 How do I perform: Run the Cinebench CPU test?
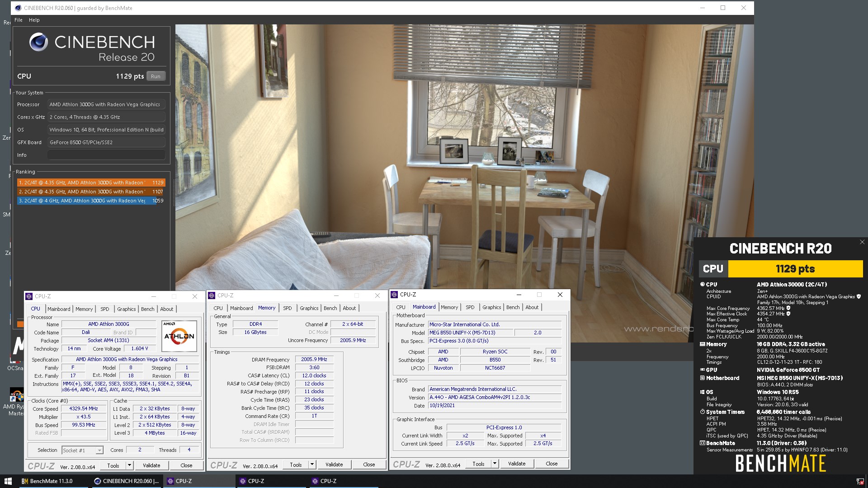point(156,76)
